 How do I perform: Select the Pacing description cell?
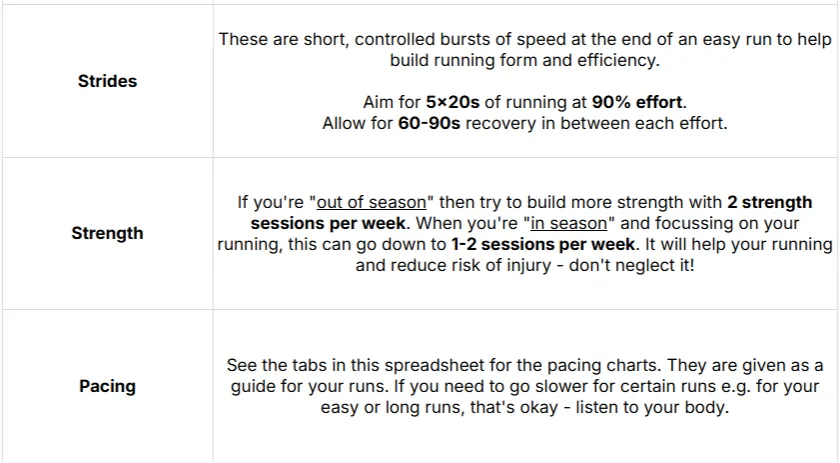click(525, 386)
